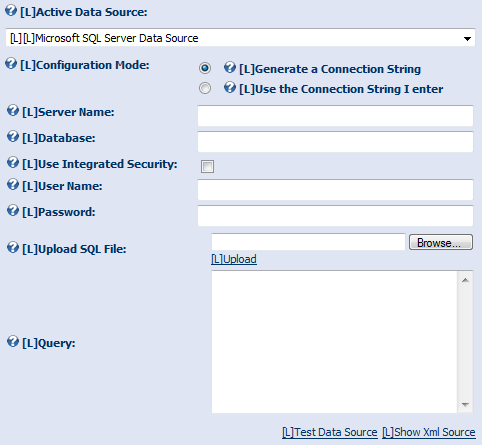The image size is (482, 445).
Task: Click help icon next to Generate a Connection String
Action: pyautogui.click(x=230, y=67)
